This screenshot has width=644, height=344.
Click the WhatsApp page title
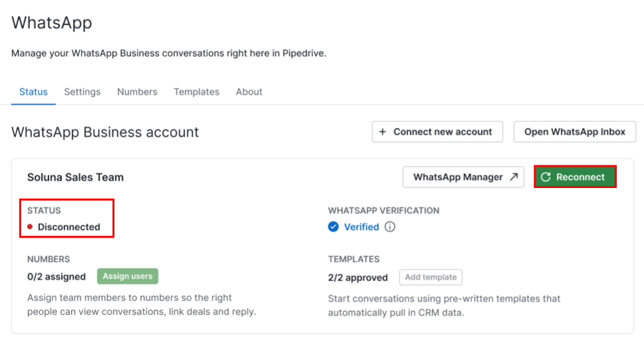(x=52, y=23)
